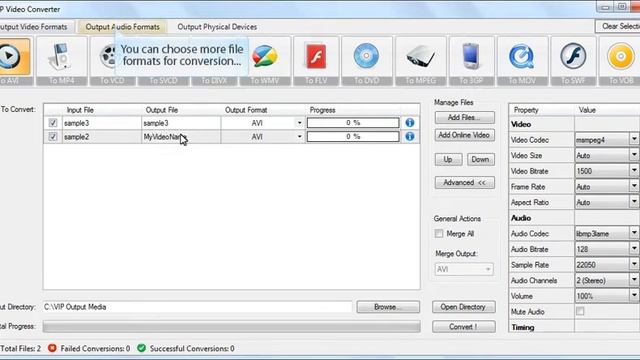
Task: Click the sample2 progress bar
Action: click(x=353, y=136)
